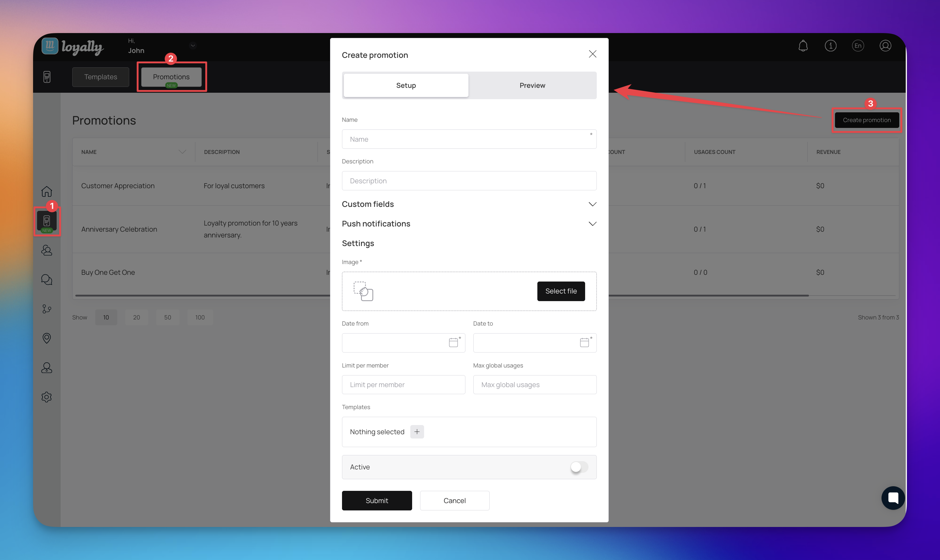Open the Templates tab
940x560 pixels.
(x=100, y=77)
